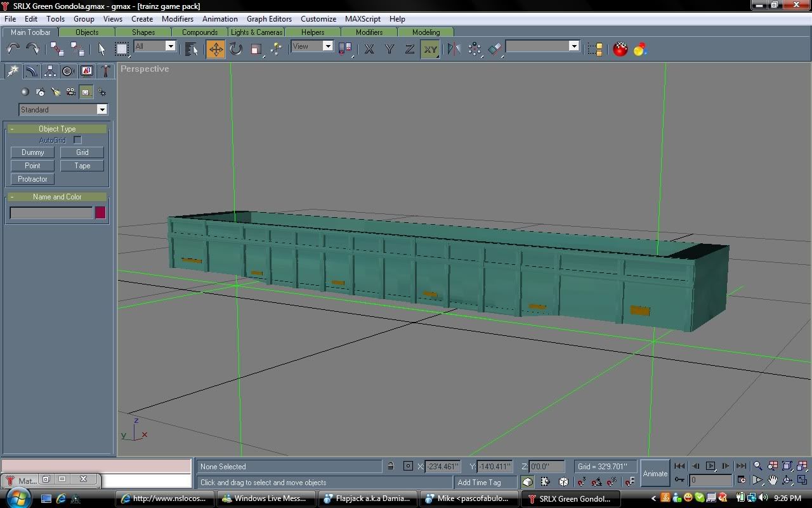Click the Protractor button
Viewport: 812px width, 508px height.
pos(32,179)
